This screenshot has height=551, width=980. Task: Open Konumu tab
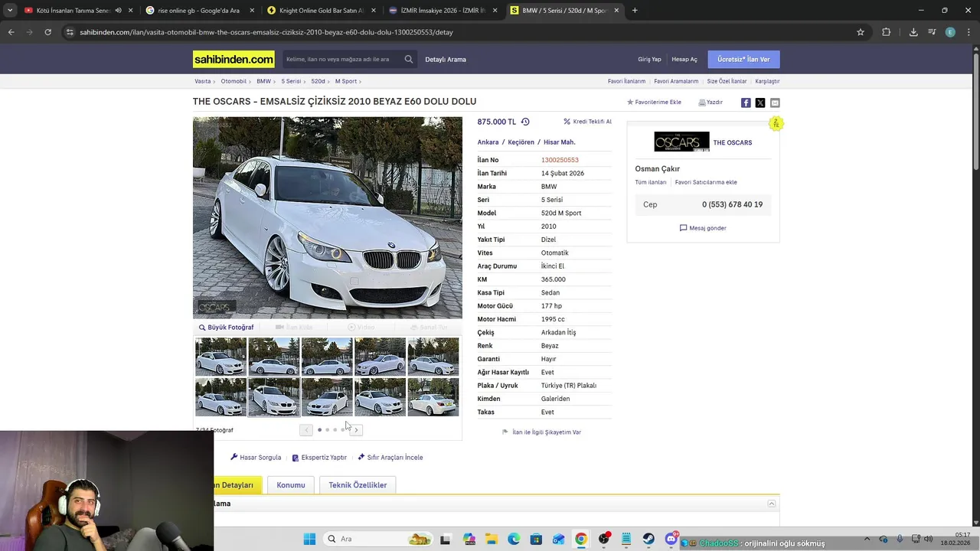click(291, 485)
